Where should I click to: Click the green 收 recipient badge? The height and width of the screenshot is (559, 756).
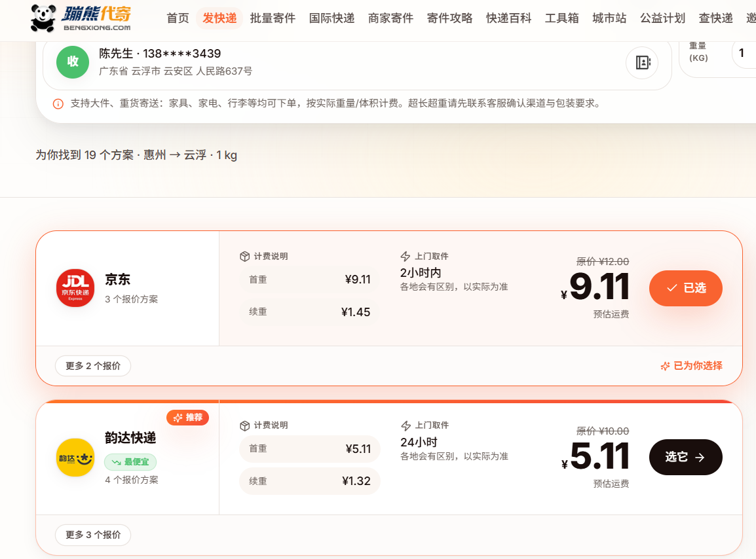pyautogui.click(x=73, y=62)
